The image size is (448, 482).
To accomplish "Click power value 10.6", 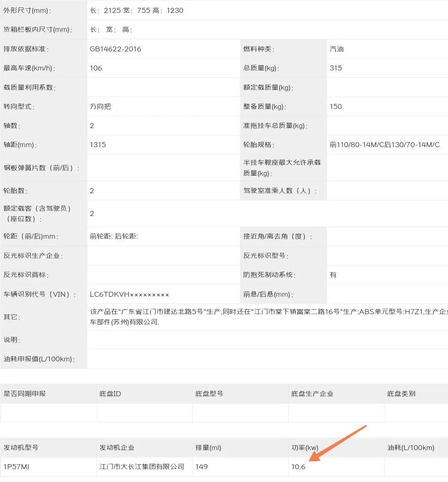I will [x=299, y=467].
